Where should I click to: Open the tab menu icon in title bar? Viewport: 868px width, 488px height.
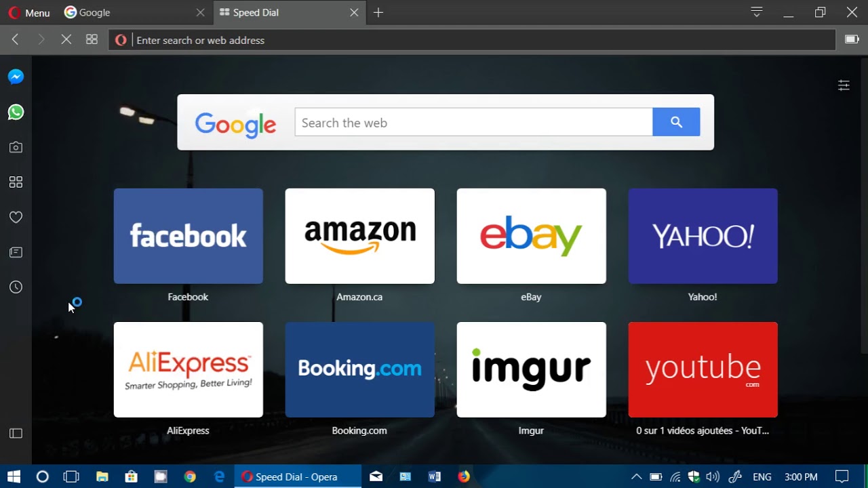tap(757, 12)
